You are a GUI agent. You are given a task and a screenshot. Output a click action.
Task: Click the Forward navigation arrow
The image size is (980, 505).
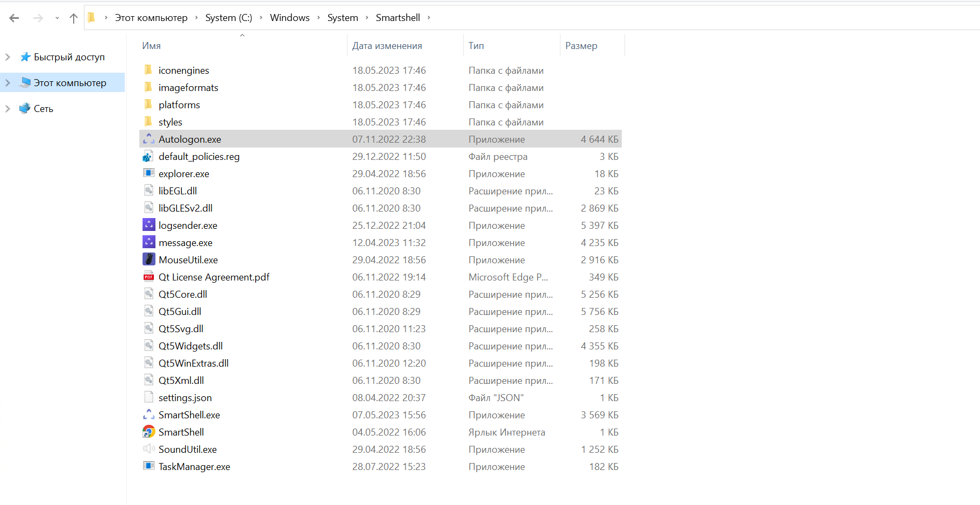click(38, 18)
